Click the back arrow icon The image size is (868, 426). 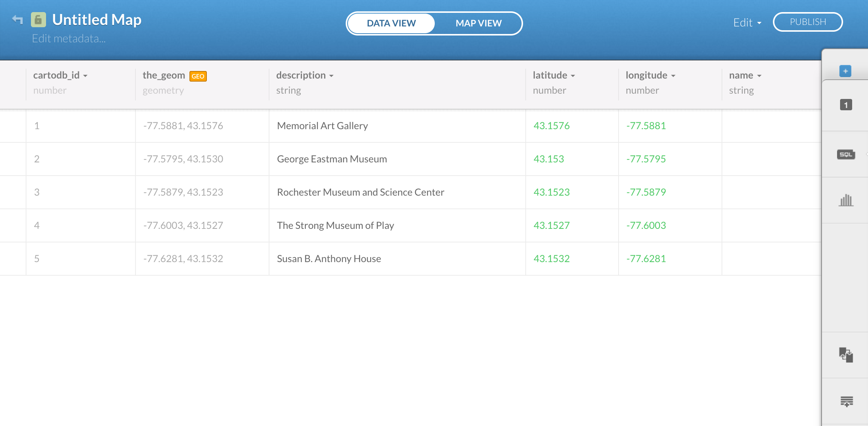click(17, 19)
